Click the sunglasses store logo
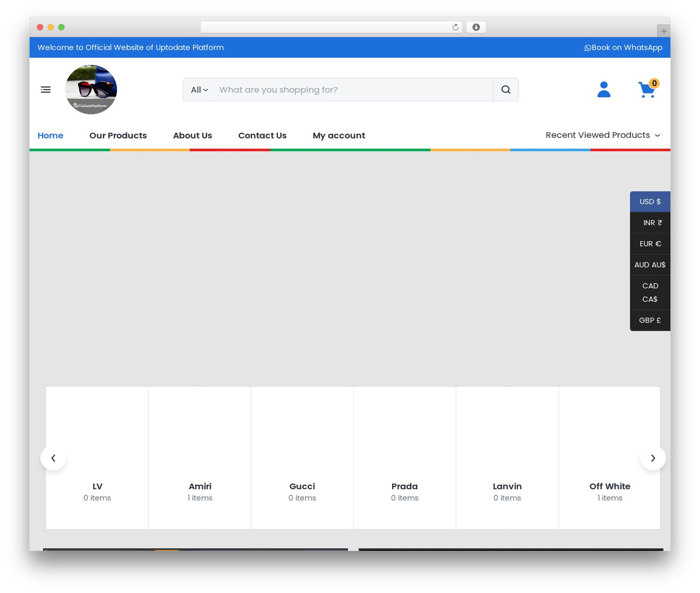Viewport: 700px width, 593px height. coord(91,90)
